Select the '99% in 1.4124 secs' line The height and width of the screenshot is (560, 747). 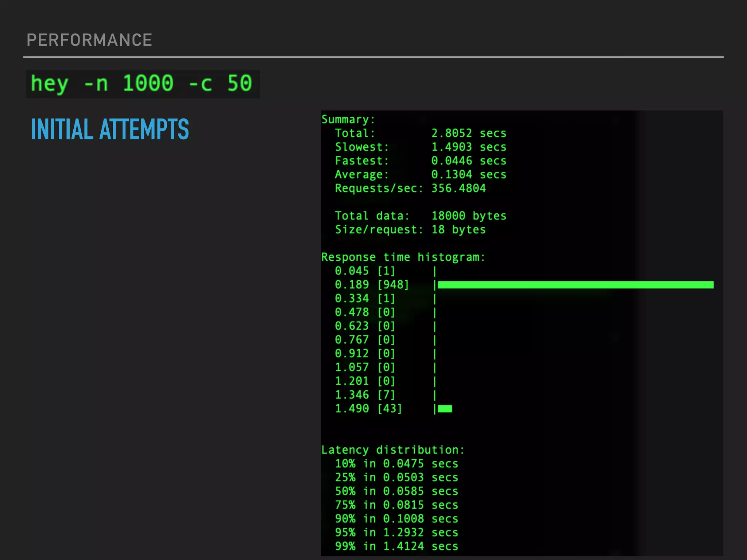(396, 547)
